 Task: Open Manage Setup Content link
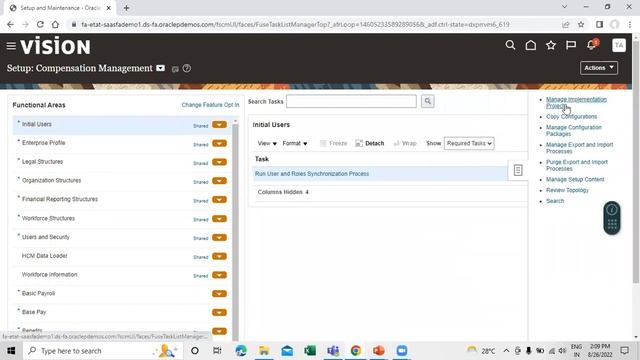(x=575, y=179)
